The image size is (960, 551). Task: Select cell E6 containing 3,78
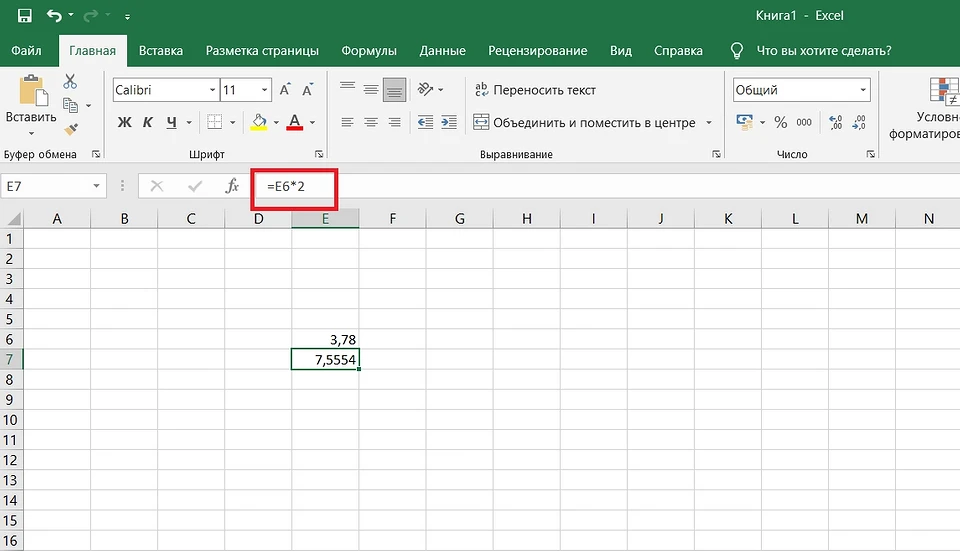point(325,339)
